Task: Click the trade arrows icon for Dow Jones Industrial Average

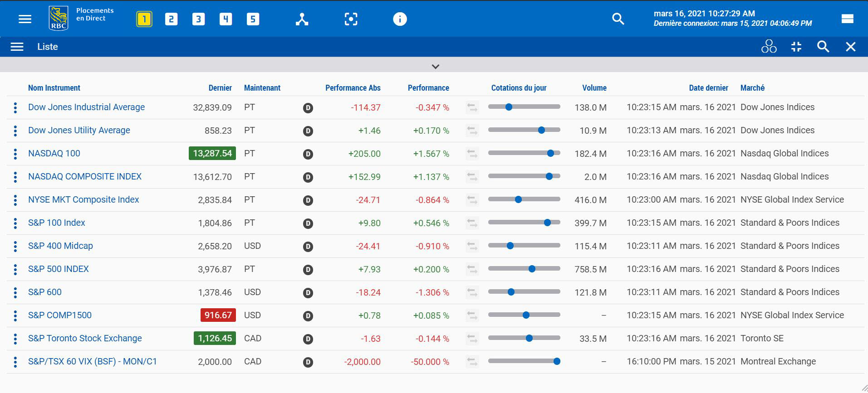Action: click(472, 107)
